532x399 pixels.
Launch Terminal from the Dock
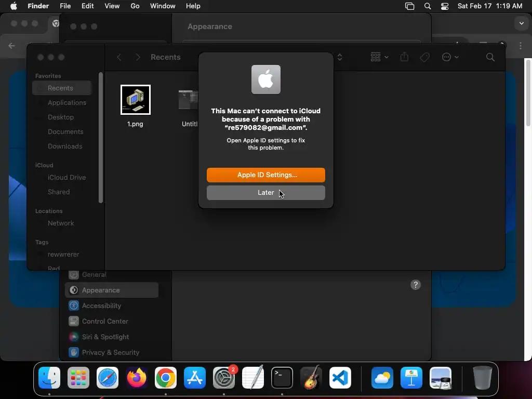tap(282, 378)
